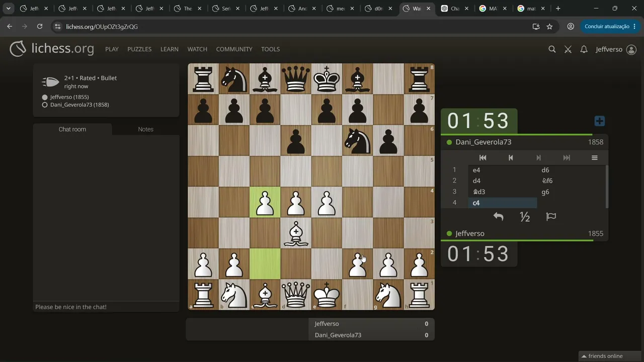Select the white king on e1
The height and width of the screenshot is (362, 644).
[x=327, y=295]
